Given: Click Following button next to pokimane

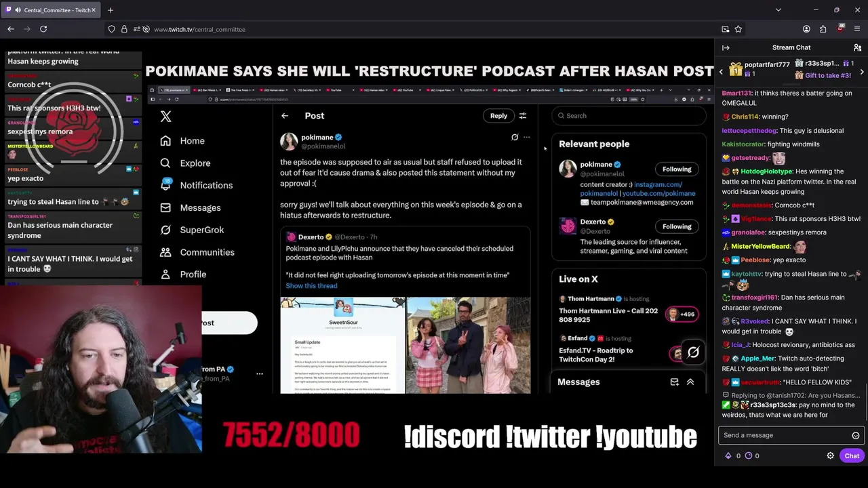Looking at the screenshot, I should (677, 169).
